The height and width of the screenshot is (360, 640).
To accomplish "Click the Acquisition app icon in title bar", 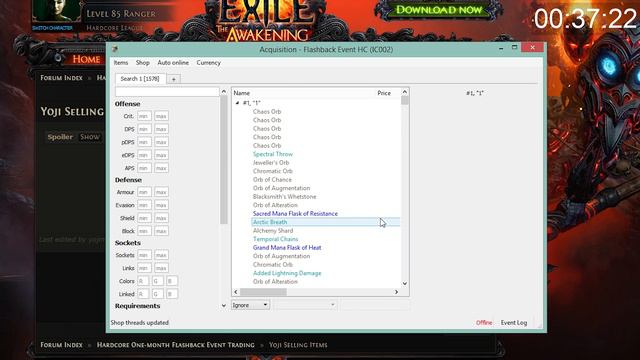I will tap(115, 49).
